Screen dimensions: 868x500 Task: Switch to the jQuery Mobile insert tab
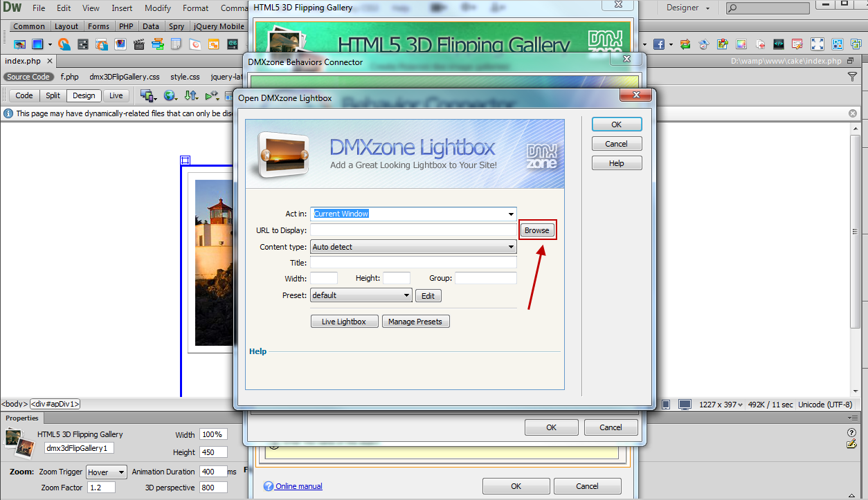(x=219, y=26)
